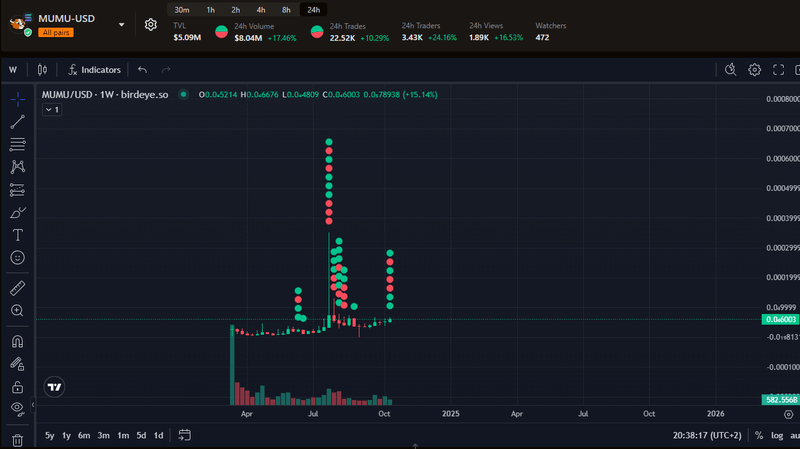Open timezone menu 20:38:17 (UTC+2)
800x449 pixels.
coord(707,435)
